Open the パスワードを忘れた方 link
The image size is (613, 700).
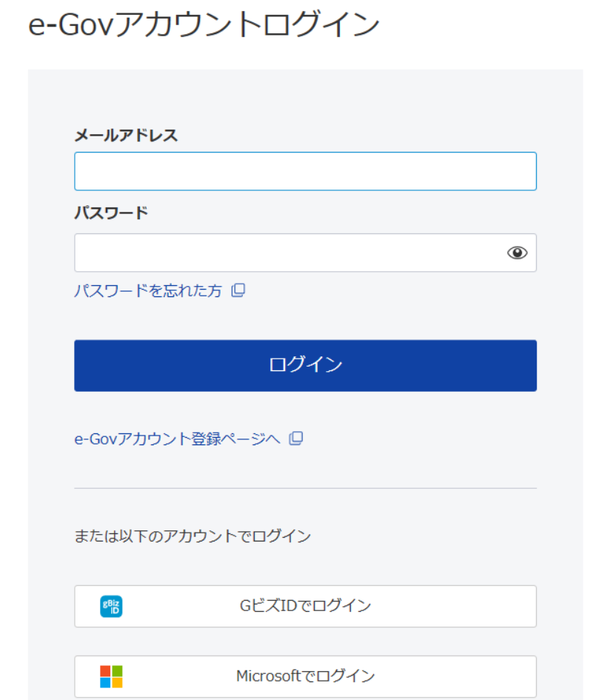(148, 290)
